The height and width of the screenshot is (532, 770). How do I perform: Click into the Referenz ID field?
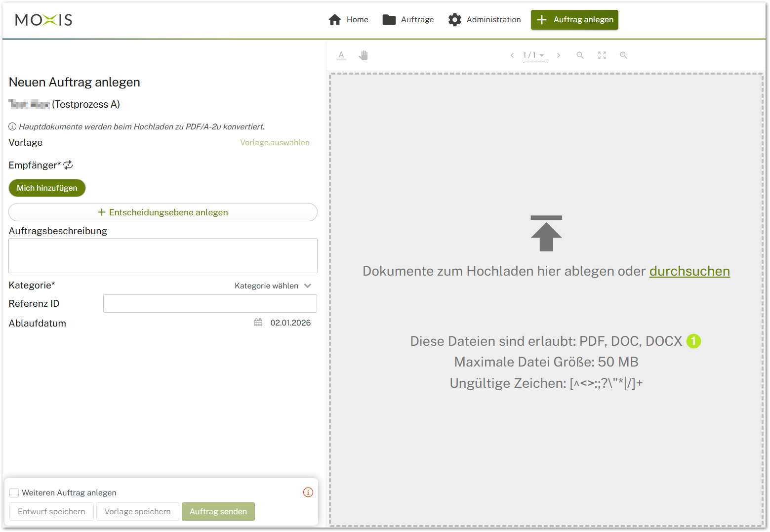coord(210,303)
